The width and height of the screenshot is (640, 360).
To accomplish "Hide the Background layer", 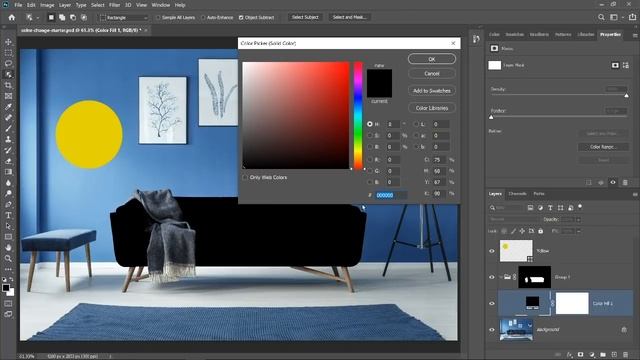I will [x=492, y=329].
